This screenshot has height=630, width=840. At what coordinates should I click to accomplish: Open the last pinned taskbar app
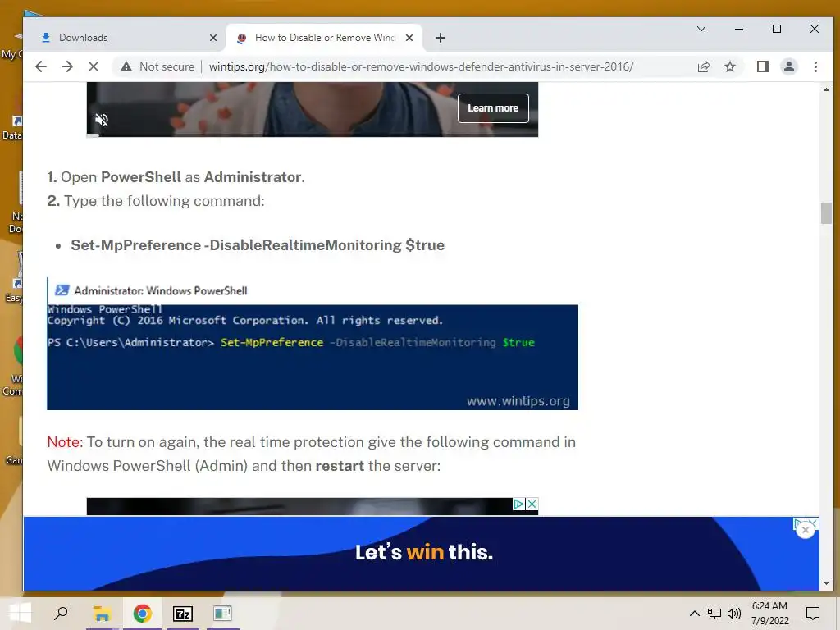[222, 614]
